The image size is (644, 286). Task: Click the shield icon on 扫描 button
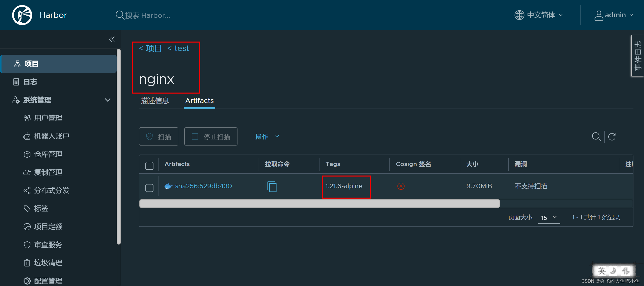pyautogui.click(x=149, y=136)
